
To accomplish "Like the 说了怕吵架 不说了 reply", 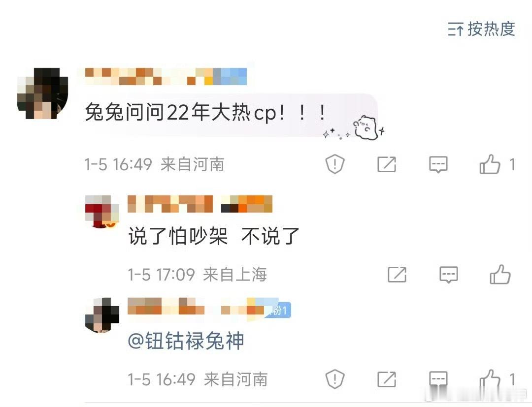I will coord(500,274).
